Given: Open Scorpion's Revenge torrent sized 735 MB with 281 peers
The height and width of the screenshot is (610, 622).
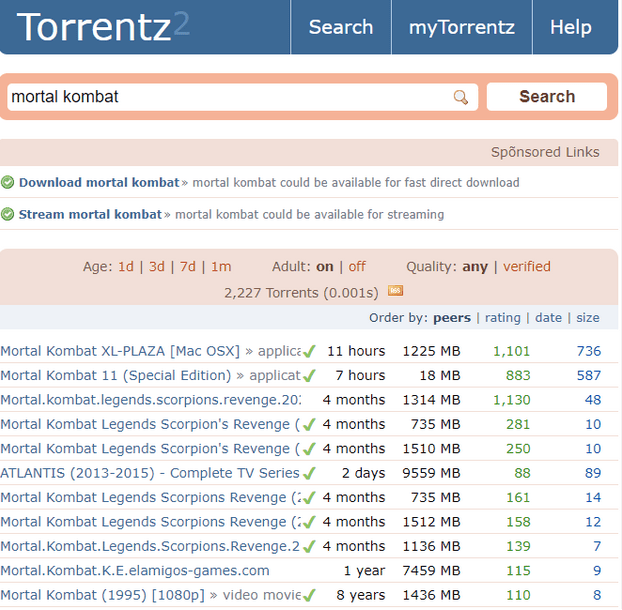Looking at the screenshot, I should (150, 424).
